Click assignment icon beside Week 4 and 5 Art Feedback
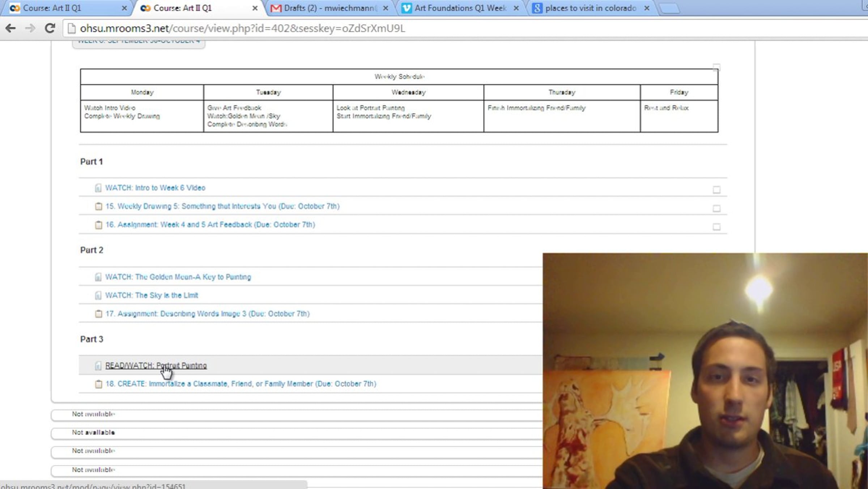This screenshot has height=489, width=868. click(x=98, y=225)
